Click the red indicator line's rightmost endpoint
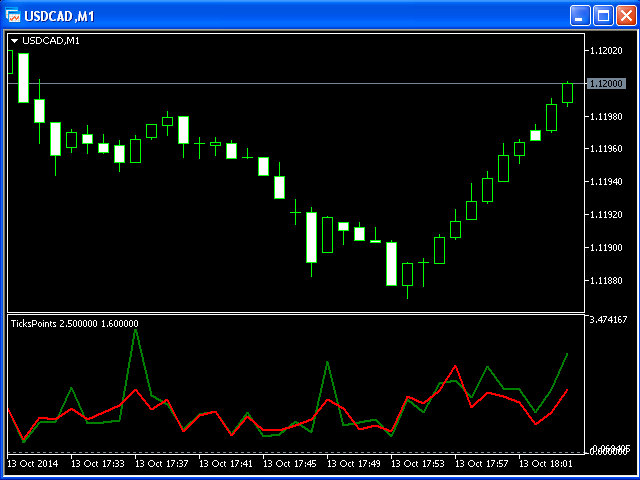The width and height of the screenshot is (640, 480). 568,390
